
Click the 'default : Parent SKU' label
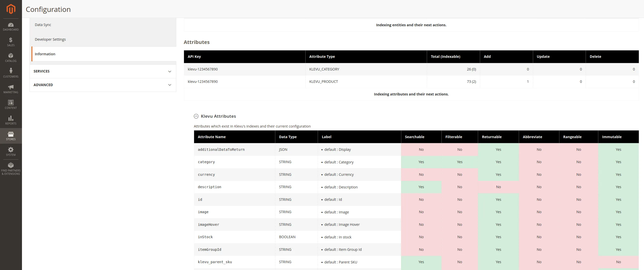[x=341, y=262]
